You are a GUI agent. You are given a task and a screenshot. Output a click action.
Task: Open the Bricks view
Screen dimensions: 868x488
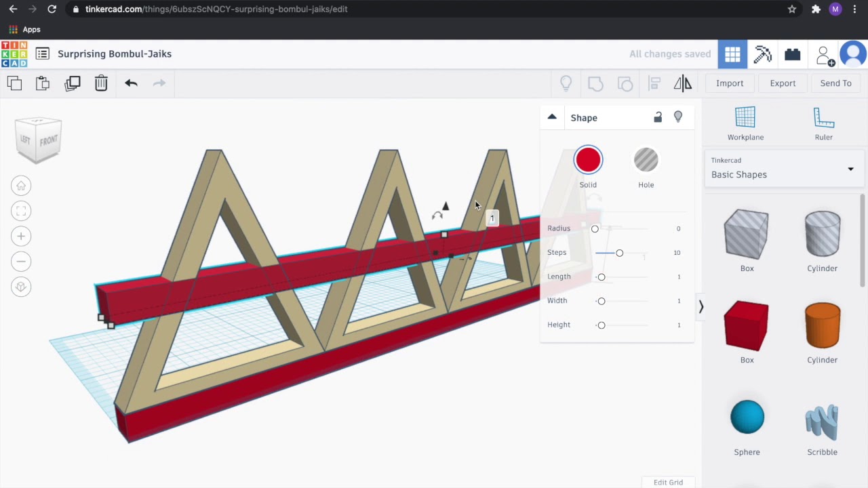pyautogui.click(x=792, y=54)
